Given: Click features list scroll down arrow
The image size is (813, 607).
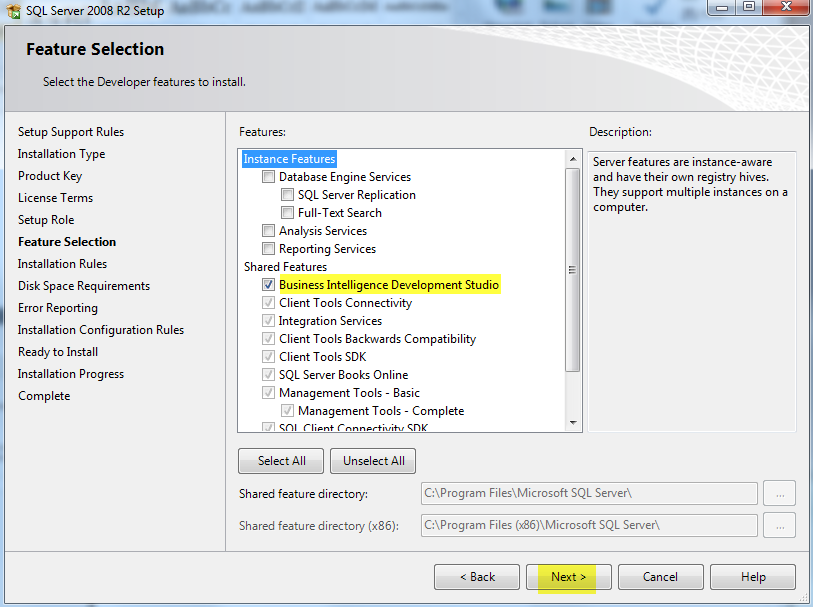Looking at the screenshot, I should [573, 423].
